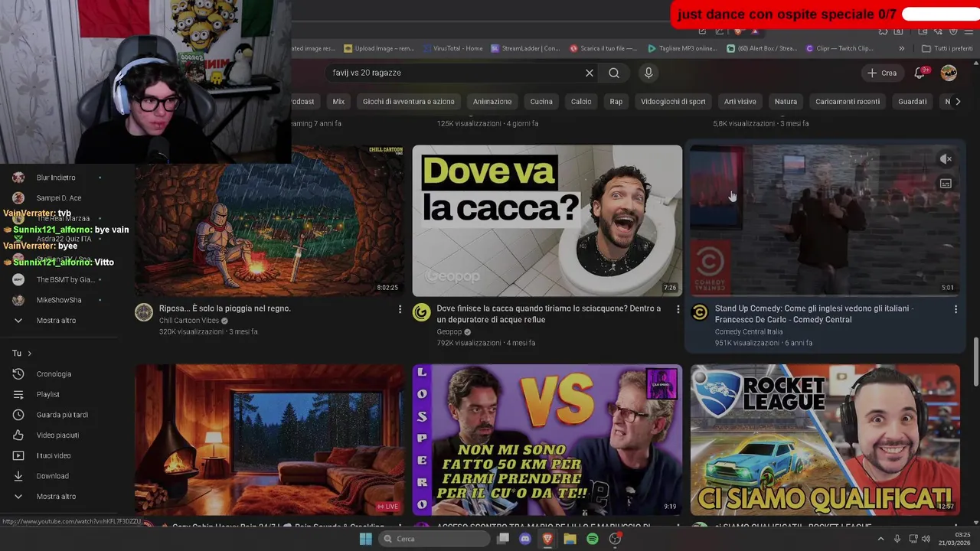
Task: Open more options for Stand Up Comedy video
Action: pyautogui.click(x=955, y=309)
